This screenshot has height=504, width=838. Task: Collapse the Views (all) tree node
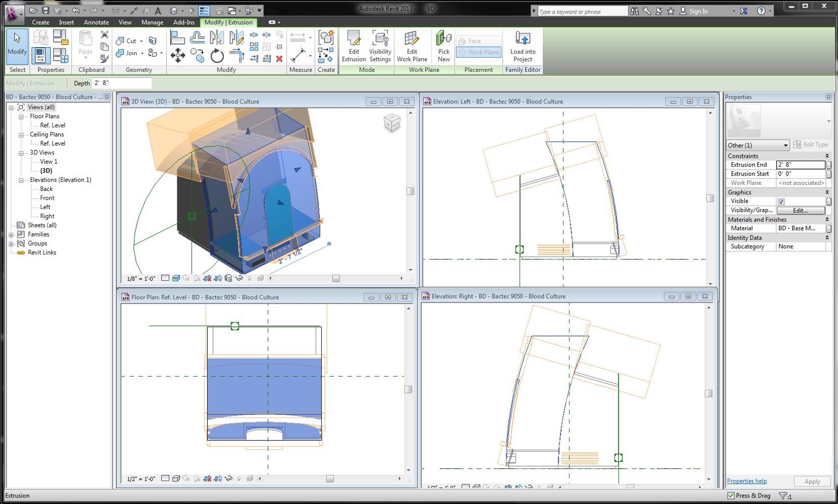click(11, 107)
